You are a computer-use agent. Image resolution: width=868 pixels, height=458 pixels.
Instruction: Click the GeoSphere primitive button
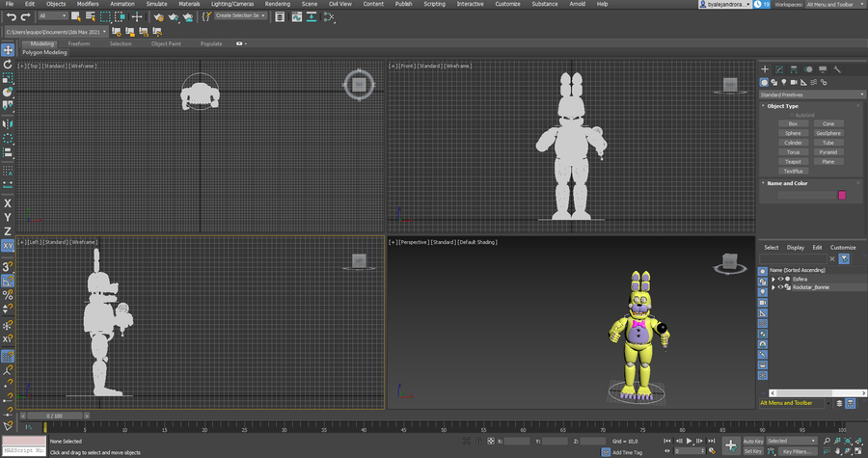828,133
